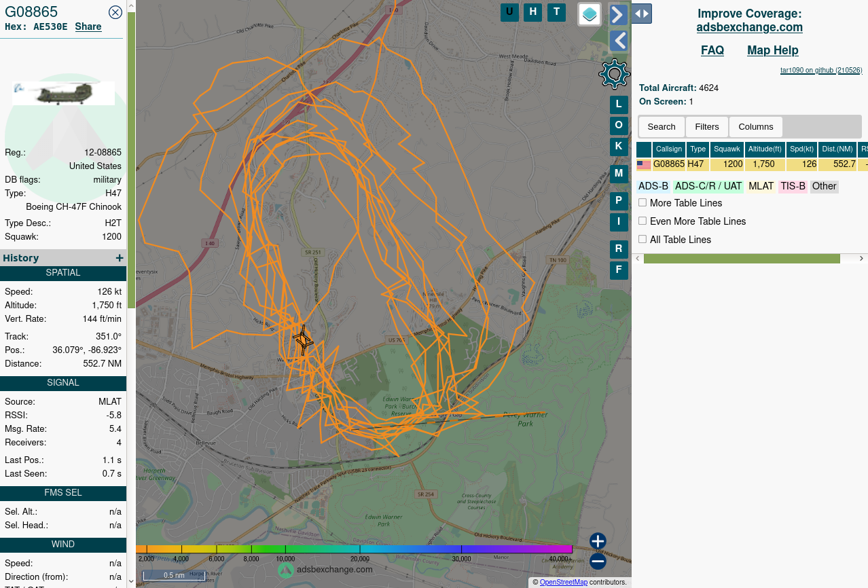Sort table by Callsign column
The image size is (868, 588).
click(x=669, y=149)
